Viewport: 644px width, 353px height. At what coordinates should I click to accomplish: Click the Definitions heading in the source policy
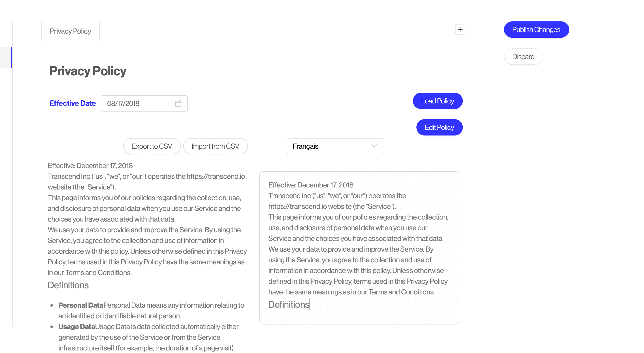point(68,285)
